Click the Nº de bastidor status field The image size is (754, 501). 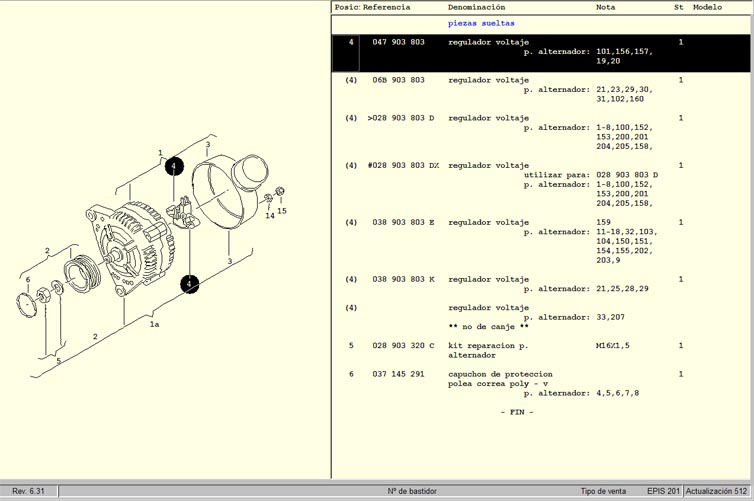(412, 491)
